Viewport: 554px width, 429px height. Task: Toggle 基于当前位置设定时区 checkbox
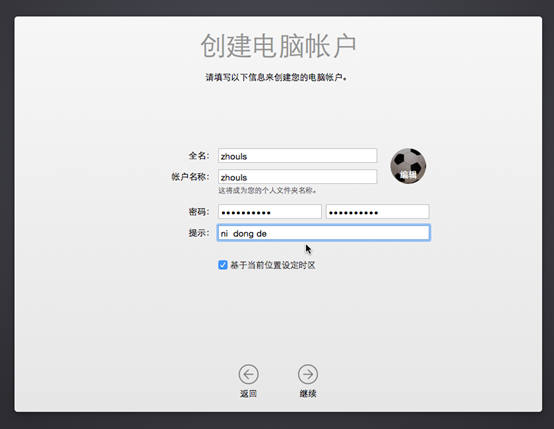(x=223, y=265)
